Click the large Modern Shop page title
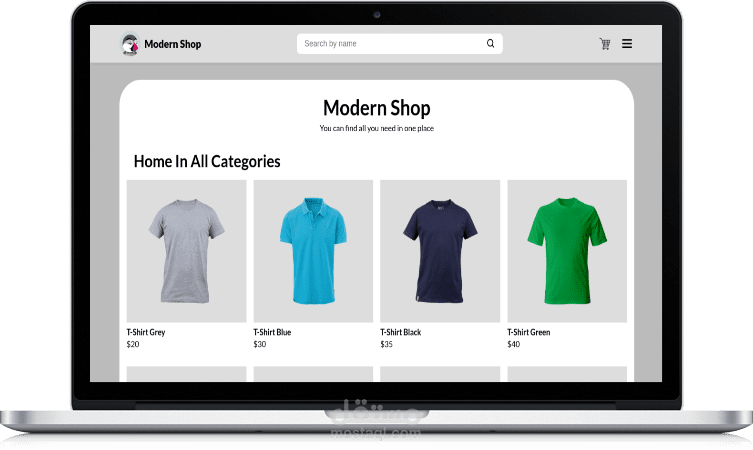Viewport: 753px width, 450px height. tap(376, 108)
